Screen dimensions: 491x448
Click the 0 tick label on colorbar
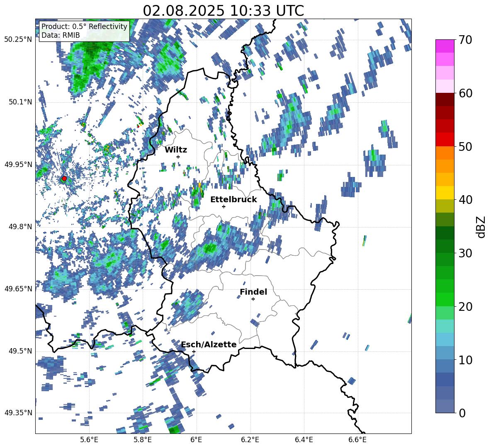[462, 413]
